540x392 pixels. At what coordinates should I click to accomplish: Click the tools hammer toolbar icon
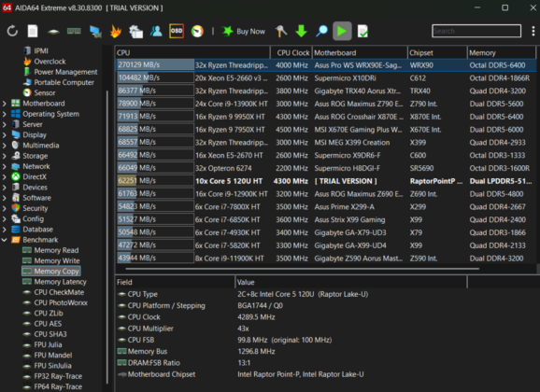[281, 31]
